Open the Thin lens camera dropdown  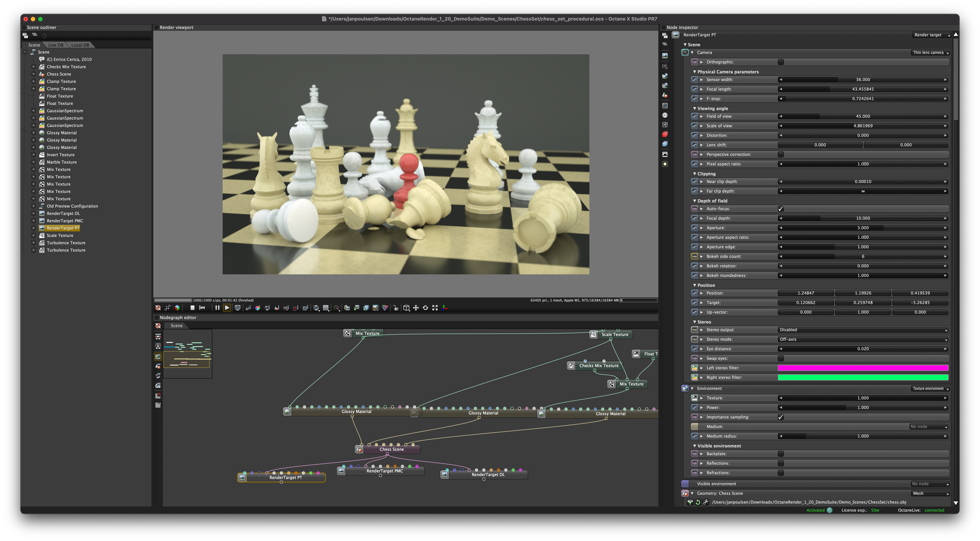pyautogui.click(x=930, y=52)
